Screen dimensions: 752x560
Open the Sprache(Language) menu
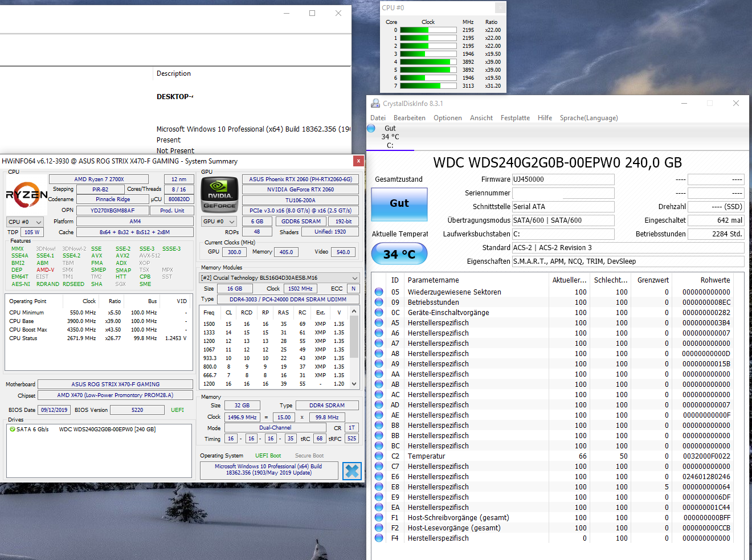point(588,118)
